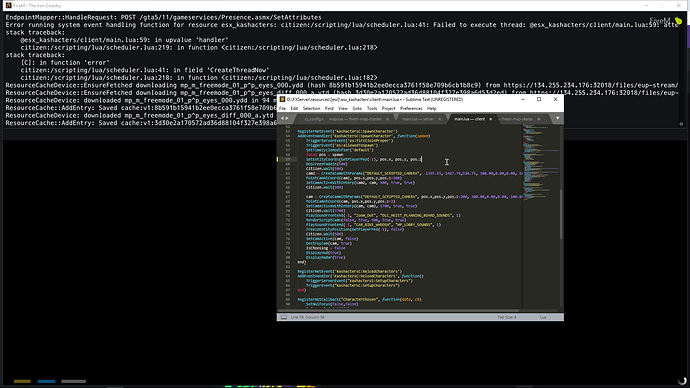Toggle the side bar icon in status bar
690x388 pixels.
(284, 317)
